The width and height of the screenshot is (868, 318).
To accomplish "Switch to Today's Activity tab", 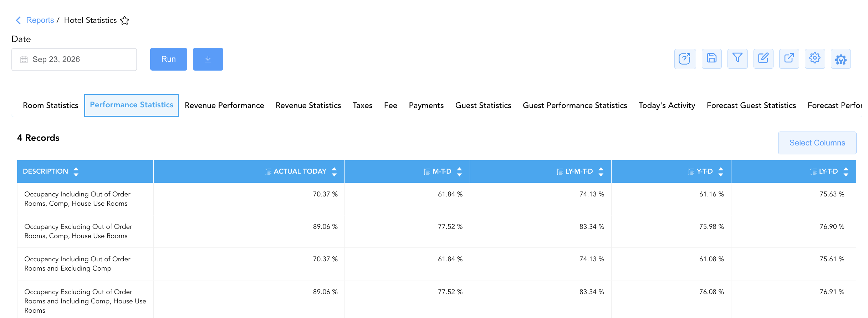I will pyautogui.click(x=667, y=106).
